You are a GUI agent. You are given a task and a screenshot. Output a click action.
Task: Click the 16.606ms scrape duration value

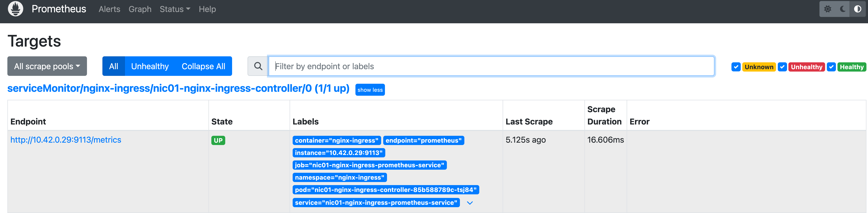[606, 140]
